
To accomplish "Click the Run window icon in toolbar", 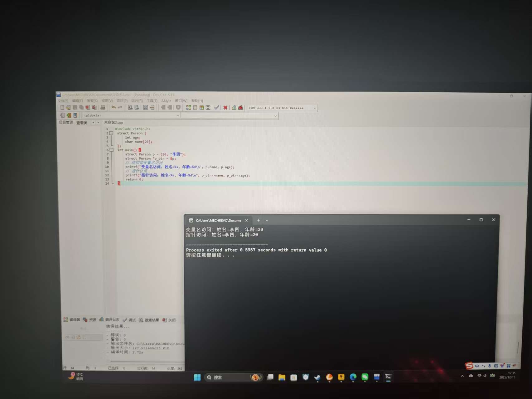I will (195, 107).
